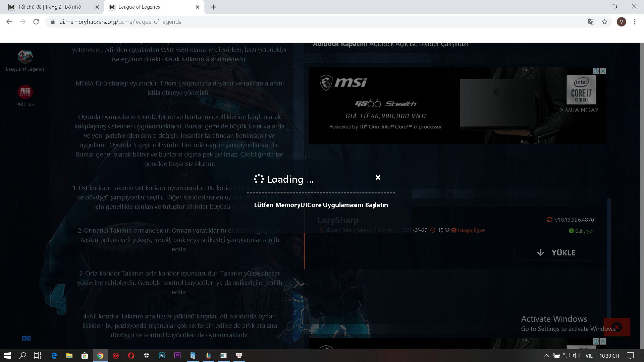644x362 pixels.
Task: Click the version refresh icon beside v10.13.326.4870
Action: pyautogui.click(x=549, y=220)
